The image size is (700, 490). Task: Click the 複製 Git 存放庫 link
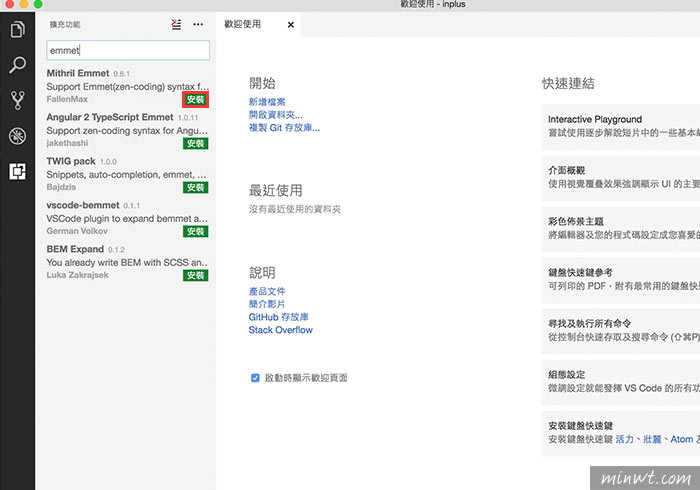284,128
